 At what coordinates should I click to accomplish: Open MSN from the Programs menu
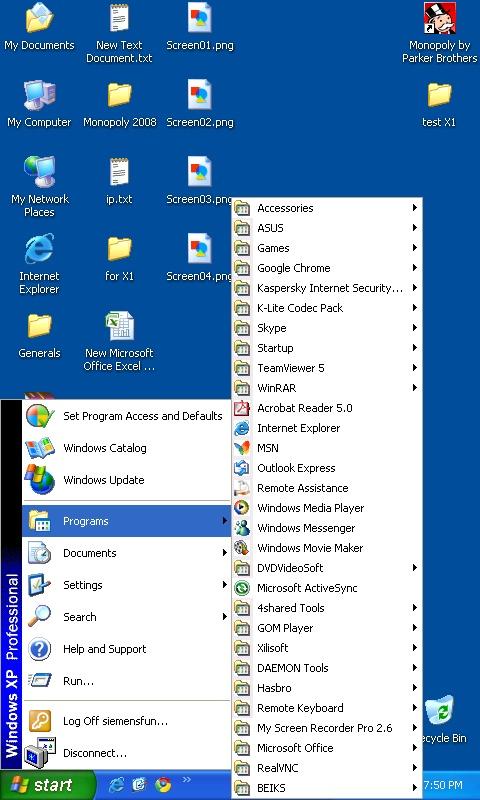327,448
